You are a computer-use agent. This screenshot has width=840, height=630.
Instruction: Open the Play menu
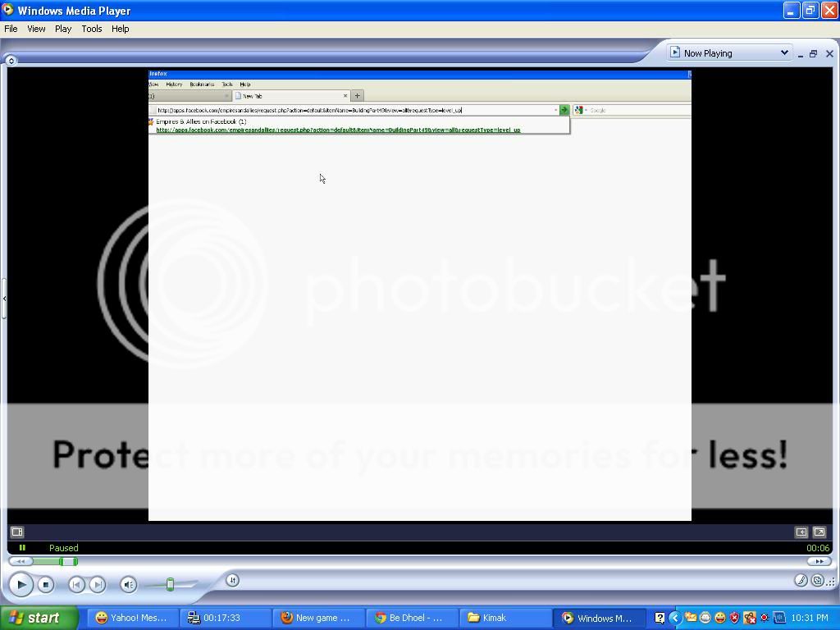(x=62, y=29)
